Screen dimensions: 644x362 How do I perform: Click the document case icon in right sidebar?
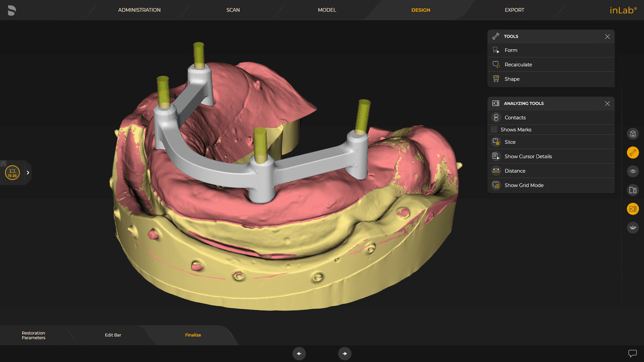point(632,190)
